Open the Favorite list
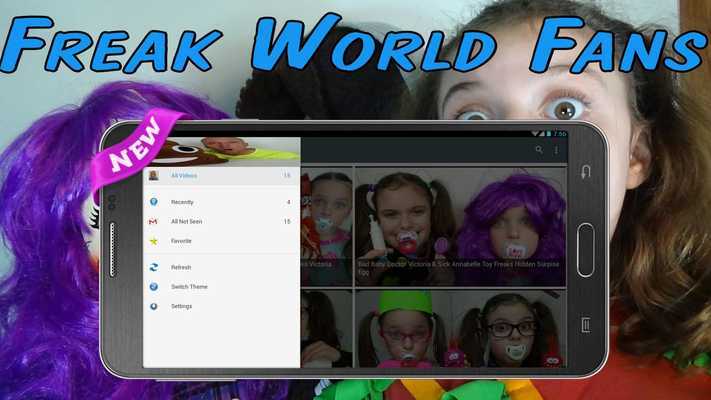Screen dimensions: 711x400 tap(221, 241)
